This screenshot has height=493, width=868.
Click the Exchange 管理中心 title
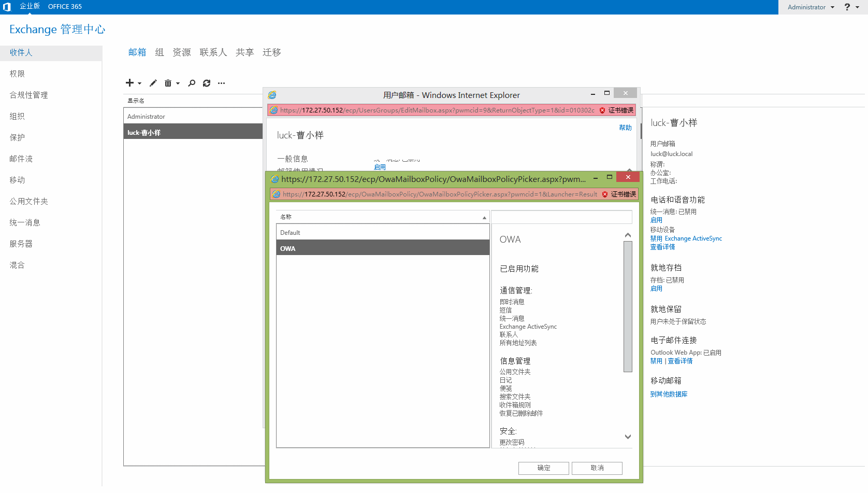[57, 30]
